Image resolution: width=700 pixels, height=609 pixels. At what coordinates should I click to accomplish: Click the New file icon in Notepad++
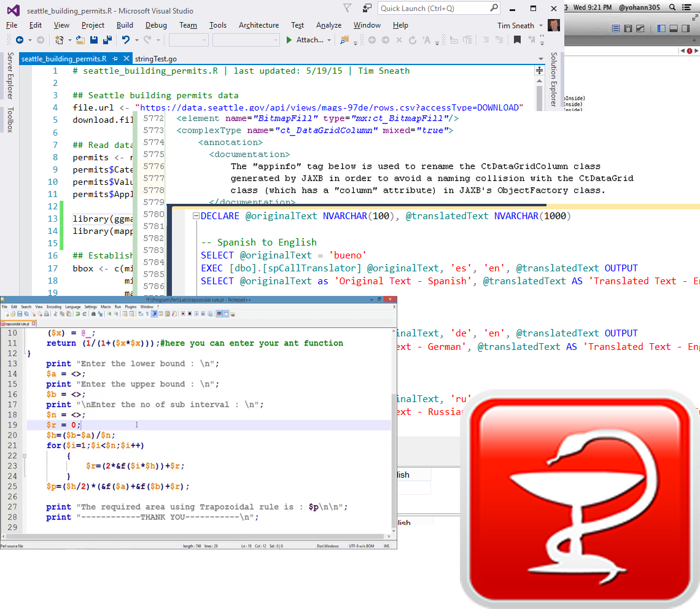7,314
